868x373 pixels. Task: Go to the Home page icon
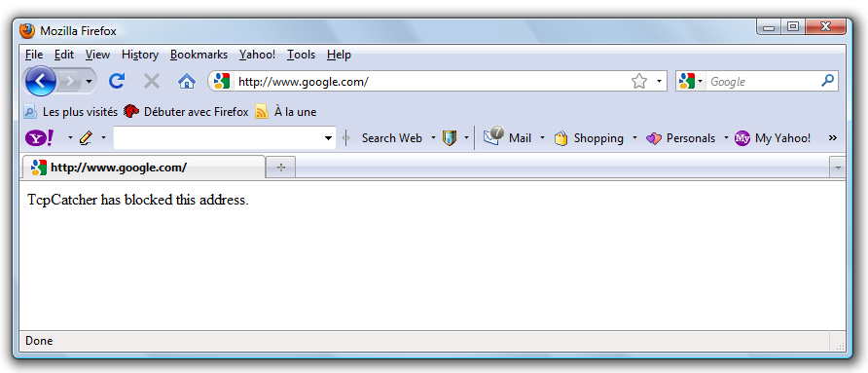click(x=187, y=82)
